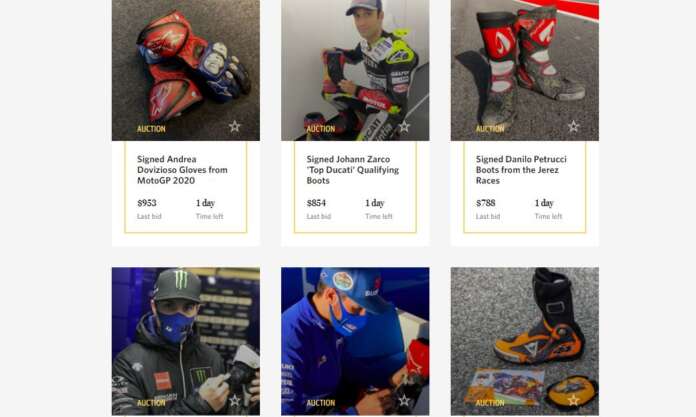Viewport: 696px width, 417px height.
Task: Select the $854 last bid on Zarco boots
Action: pyautogui.click(x=316, y=203)
